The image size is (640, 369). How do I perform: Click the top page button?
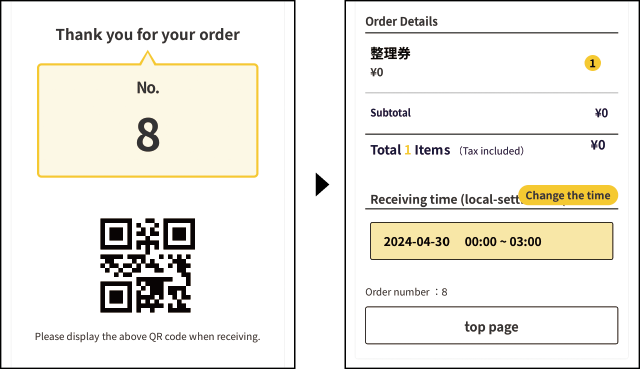(491, 325)
